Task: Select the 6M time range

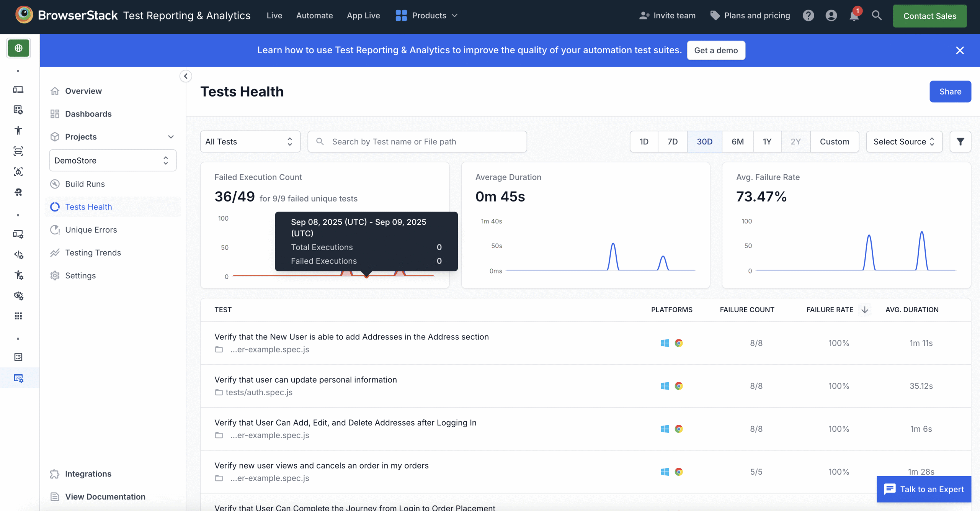Action: click(737, 141)
